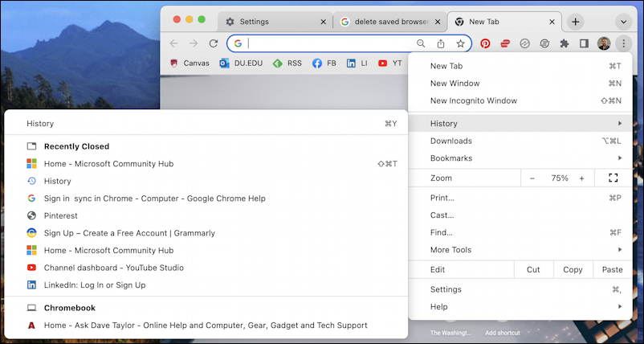The width and height of the screenshot is (644, 344).
Task: Switch to the Settings tab
Action: click(275, 22)
